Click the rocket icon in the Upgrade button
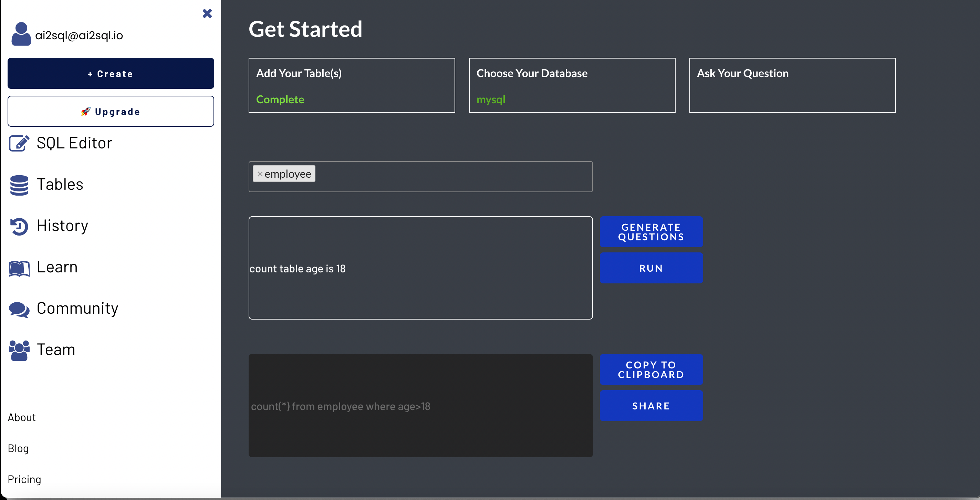The image size is (980, 500). [86, 112]
